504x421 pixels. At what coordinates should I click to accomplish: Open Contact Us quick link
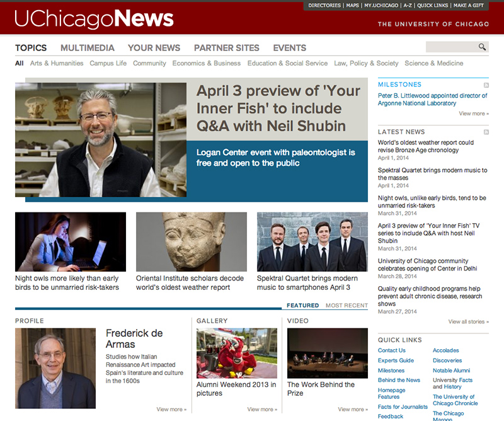click(391, 350)
